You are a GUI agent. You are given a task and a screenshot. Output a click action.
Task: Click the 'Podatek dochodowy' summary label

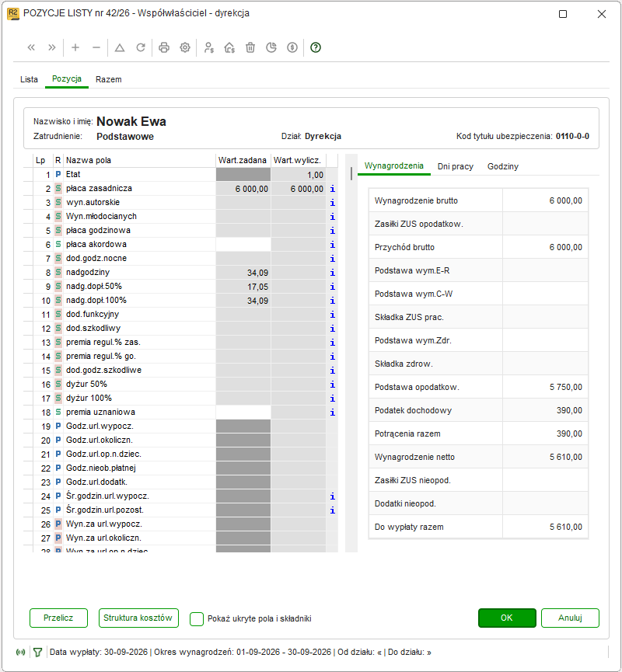click(x=413, y=410)
